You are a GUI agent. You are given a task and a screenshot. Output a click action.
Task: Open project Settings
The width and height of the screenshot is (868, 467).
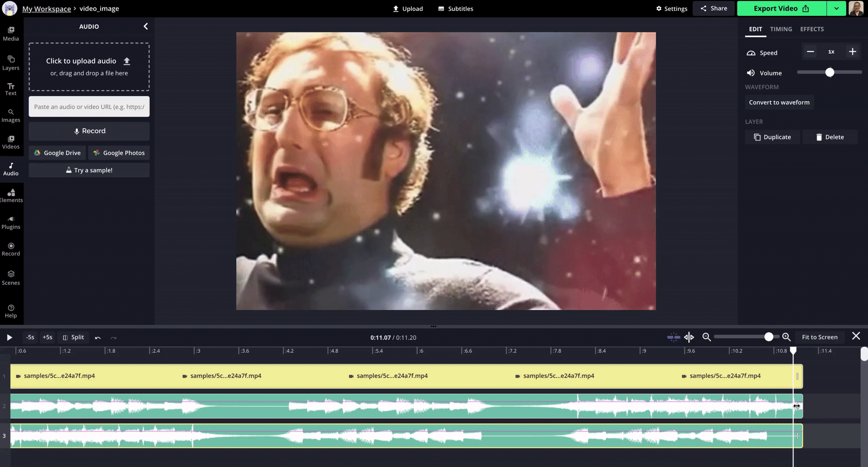pyautogui.click(x=672, y=9)
